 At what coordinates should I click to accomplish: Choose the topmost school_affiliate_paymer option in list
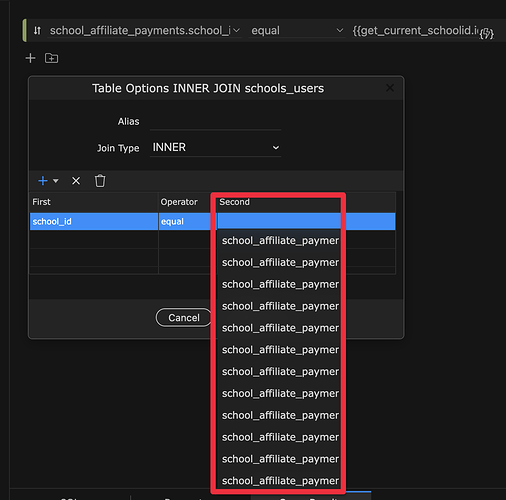[279, 241]
